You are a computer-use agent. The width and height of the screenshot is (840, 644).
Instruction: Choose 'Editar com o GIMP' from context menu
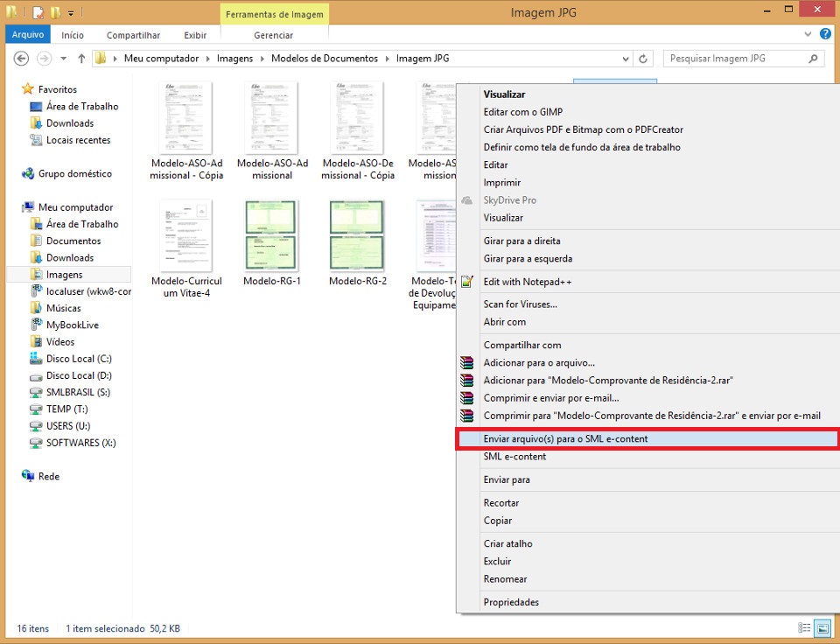pos(522,112)
